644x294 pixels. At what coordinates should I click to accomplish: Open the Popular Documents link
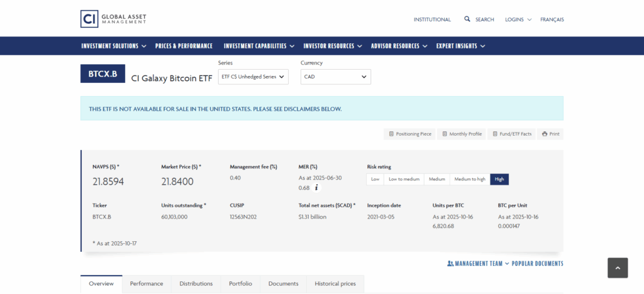[538, 264]
